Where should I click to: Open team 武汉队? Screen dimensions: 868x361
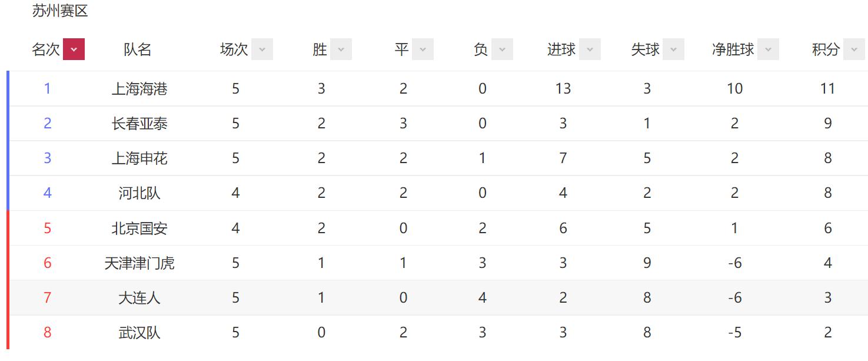click(x=139, y=333)
